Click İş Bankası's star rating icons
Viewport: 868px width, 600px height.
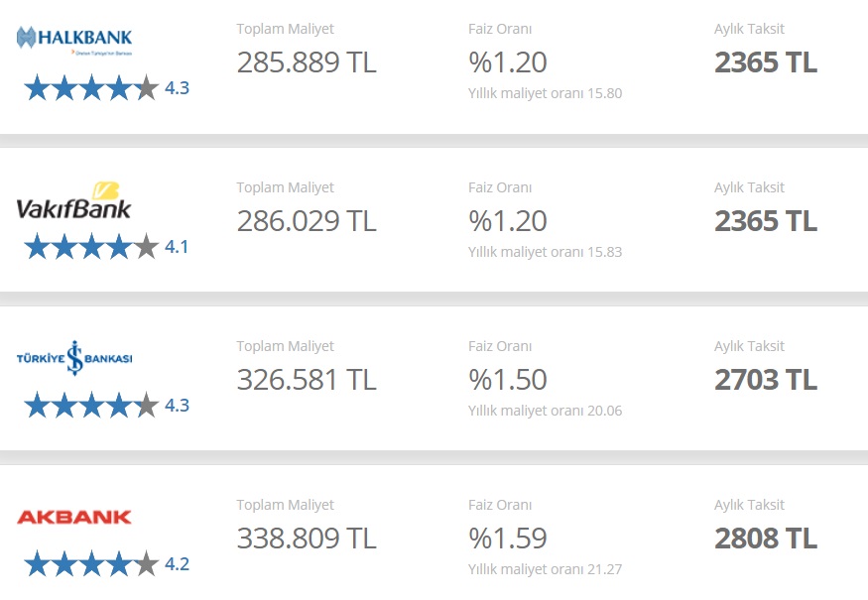pos(91,406)
